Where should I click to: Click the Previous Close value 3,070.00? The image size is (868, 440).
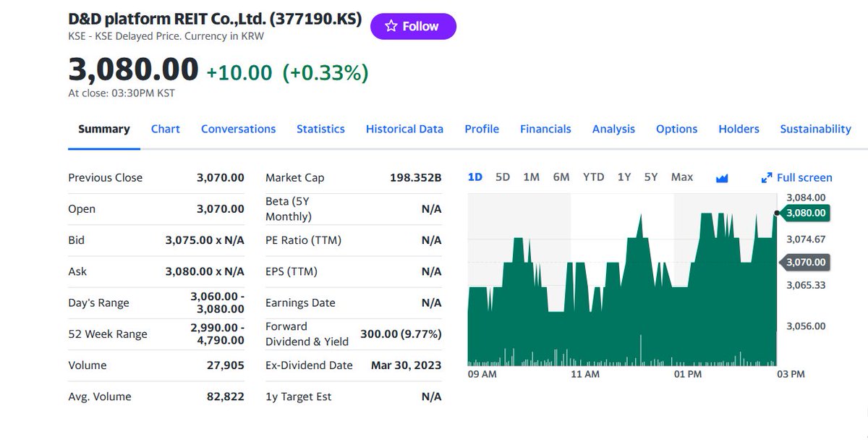[221, 178]
